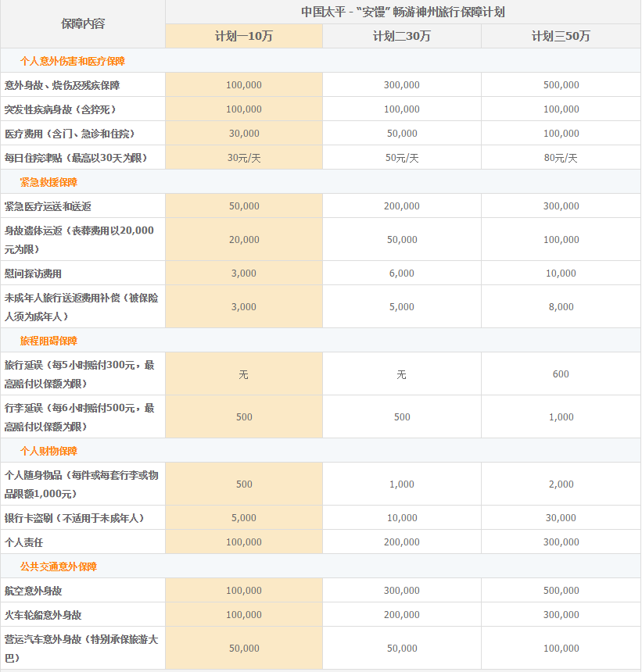
Task: Click 100,000 under 计划三 in 突发性疾病身故 row
Action: (x=561, y=109)
